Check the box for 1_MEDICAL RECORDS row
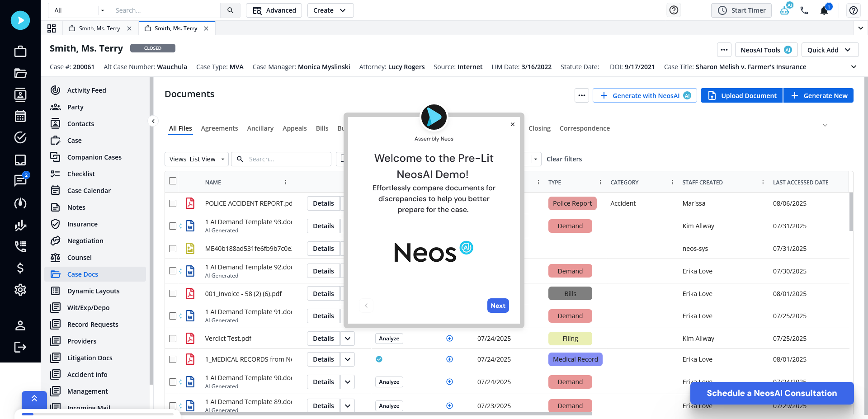Screen dimensions: 868x419 [x=173, y=359]
